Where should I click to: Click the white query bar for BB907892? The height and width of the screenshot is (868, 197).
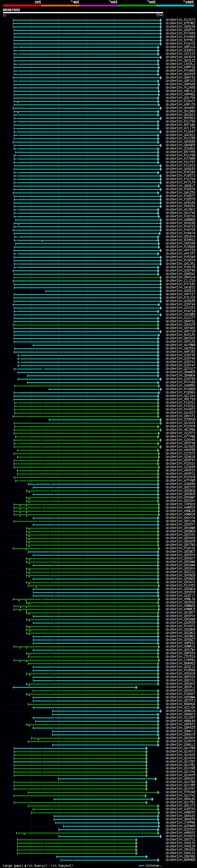pos(83,13)
